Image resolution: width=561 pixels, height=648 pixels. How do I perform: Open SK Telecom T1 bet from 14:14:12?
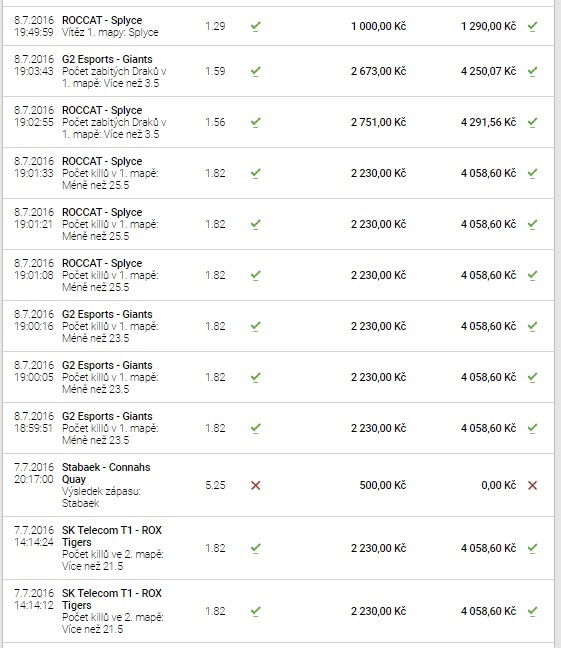coord(278,611)
